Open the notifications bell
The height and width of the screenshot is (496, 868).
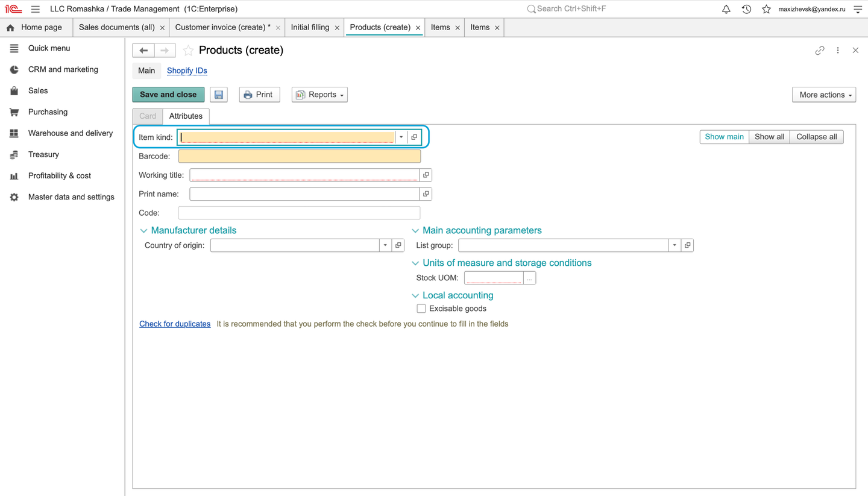pos(726,9)
